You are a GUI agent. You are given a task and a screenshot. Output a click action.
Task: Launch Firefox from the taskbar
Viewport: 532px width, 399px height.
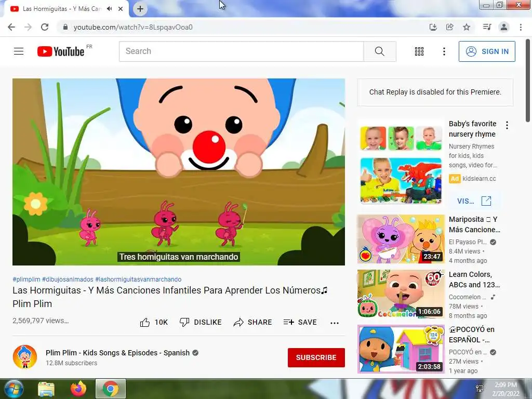click(78, 389)
